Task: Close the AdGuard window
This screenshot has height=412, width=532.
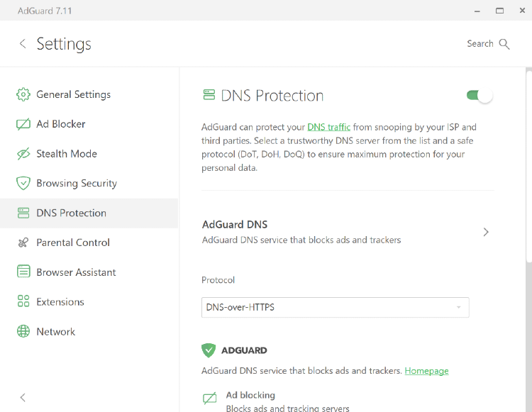Action: click(522, 11)
